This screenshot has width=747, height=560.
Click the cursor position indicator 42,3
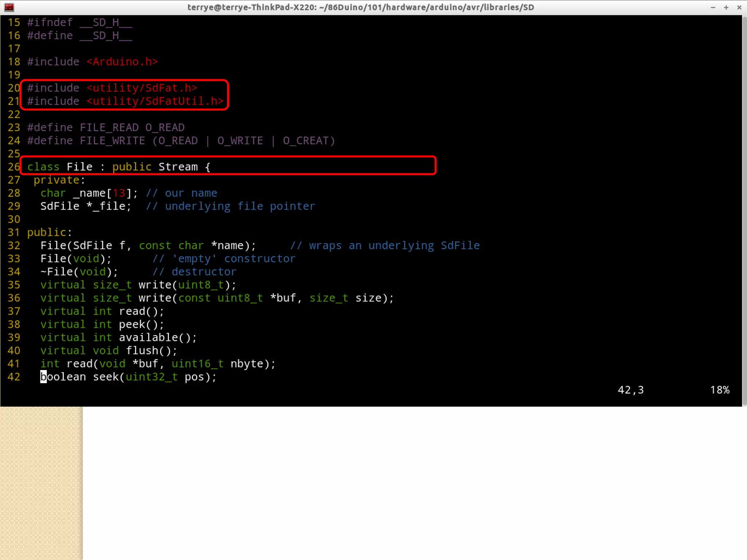click(x=631, y=390)
